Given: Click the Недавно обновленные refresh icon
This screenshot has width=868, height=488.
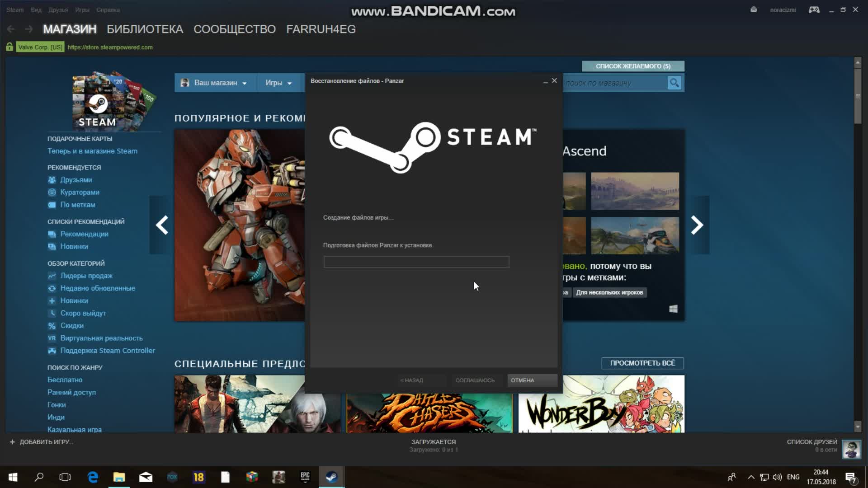Looking at the screenshot, I should 52,288.
